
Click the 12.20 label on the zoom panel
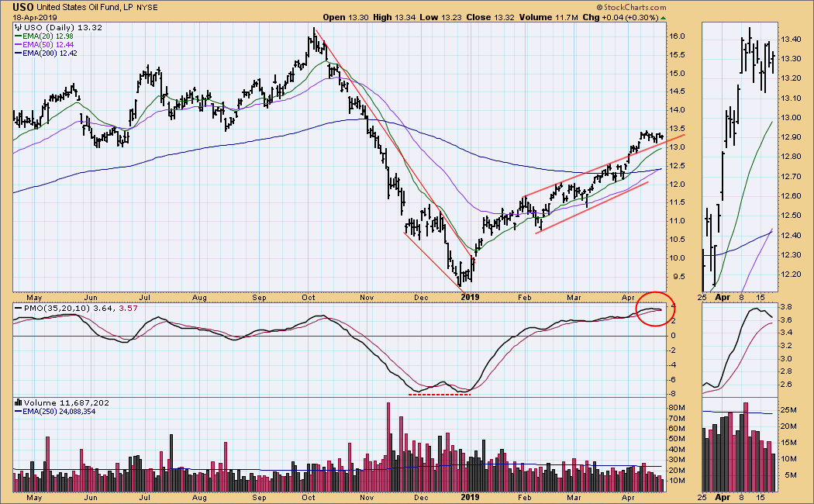click(x=792, y=274)
